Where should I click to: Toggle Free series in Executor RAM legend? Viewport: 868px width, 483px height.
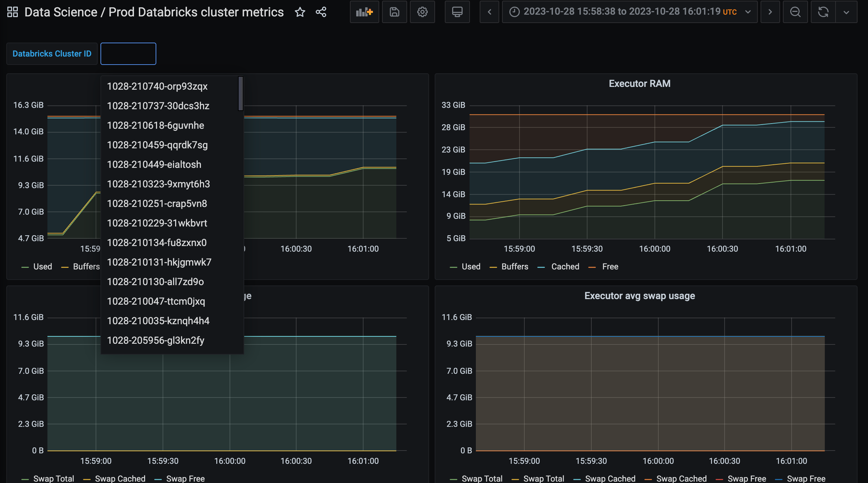[610, 267]
